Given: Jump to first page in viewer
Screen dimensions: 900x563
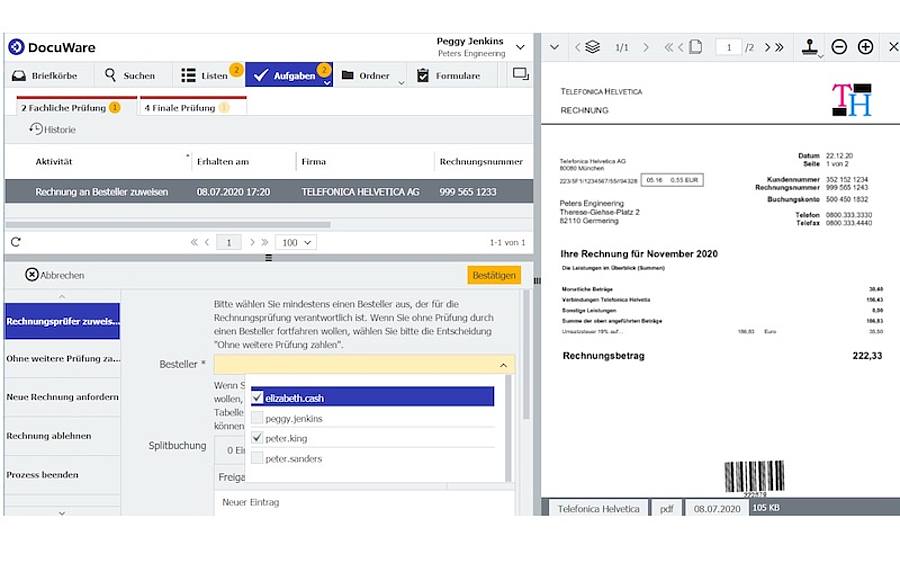Looking at the screenshot, I should tap(668, 47).
